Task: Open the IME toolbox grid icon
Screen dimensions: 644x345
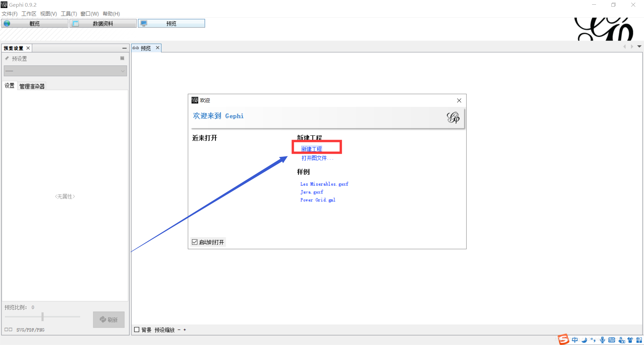Action: (x=639, y=340)
